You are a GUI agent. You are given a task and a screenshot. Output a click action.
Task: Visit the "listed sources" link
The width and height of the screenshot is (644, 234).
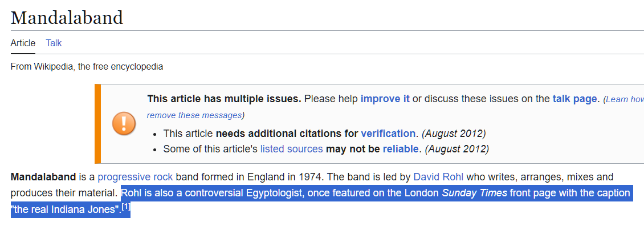(x=292, y=148)
